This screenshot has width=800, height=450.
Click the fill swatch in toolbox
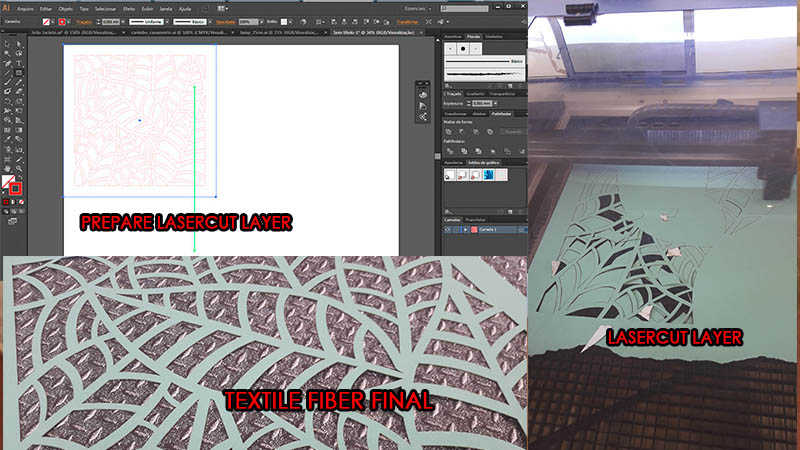point(8,181)
